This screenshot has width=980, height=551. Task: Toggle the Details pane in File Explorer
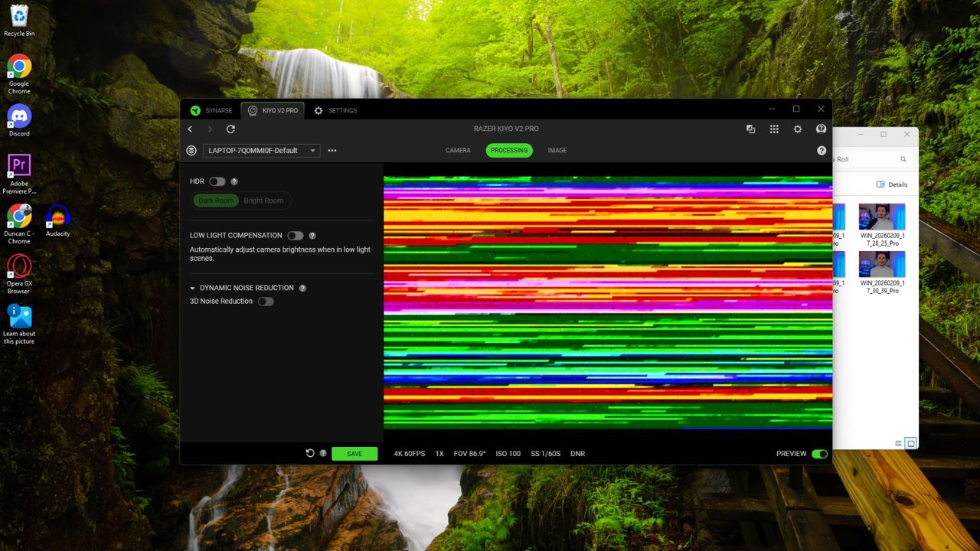tap(892, 184)
